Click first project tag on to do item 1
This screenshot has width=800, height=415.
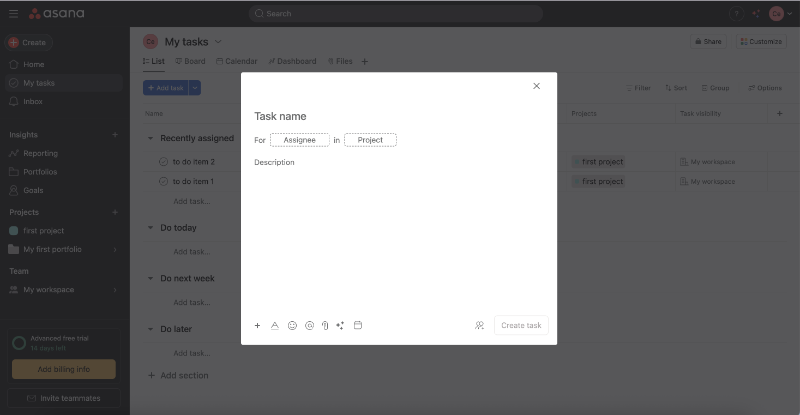pyautogui.click(x=598, y=181)
